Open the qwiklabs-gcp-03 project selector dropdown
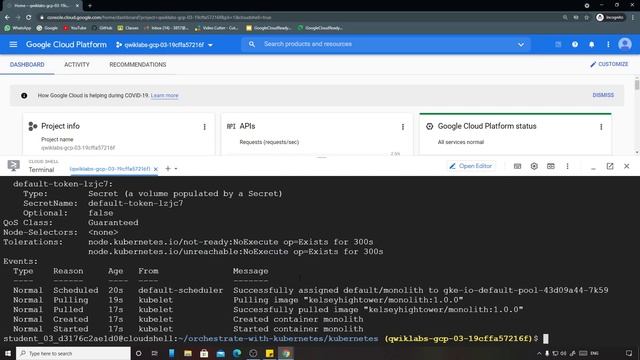640x360 pixels. point(164,45)
